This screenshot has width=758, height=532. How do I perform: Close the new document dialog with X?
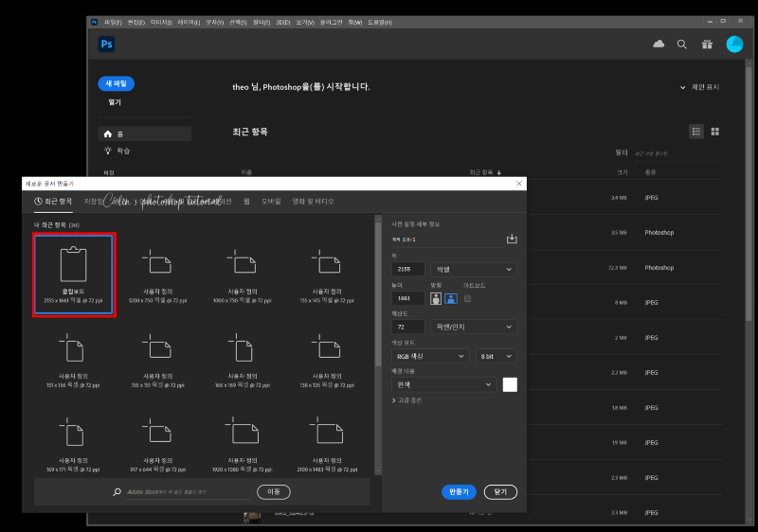click(518, 184)
